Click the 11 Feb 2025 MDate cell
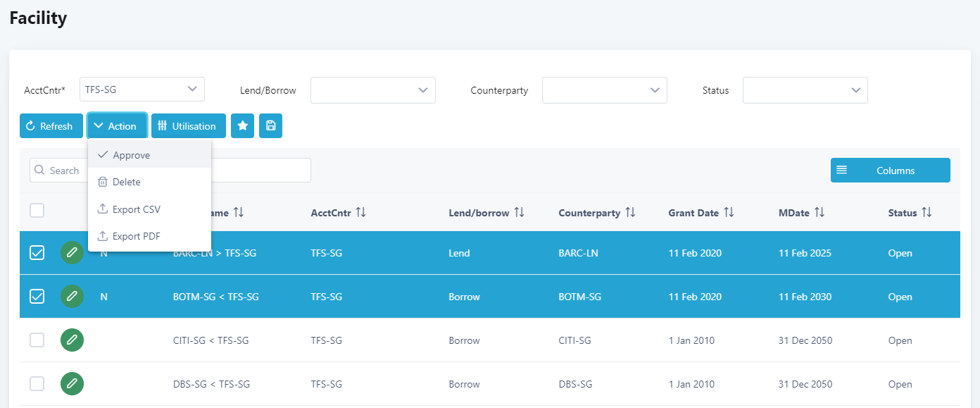 [805, 253]
